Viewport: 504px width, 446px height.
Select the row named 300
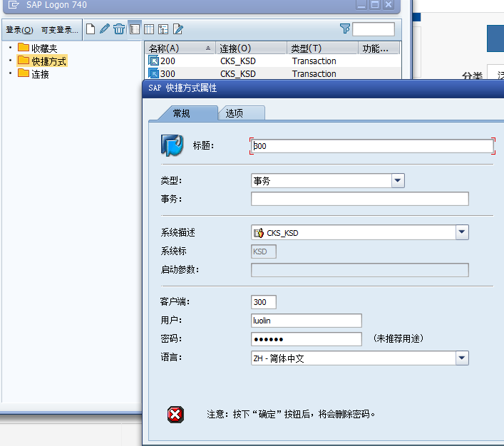273,73
